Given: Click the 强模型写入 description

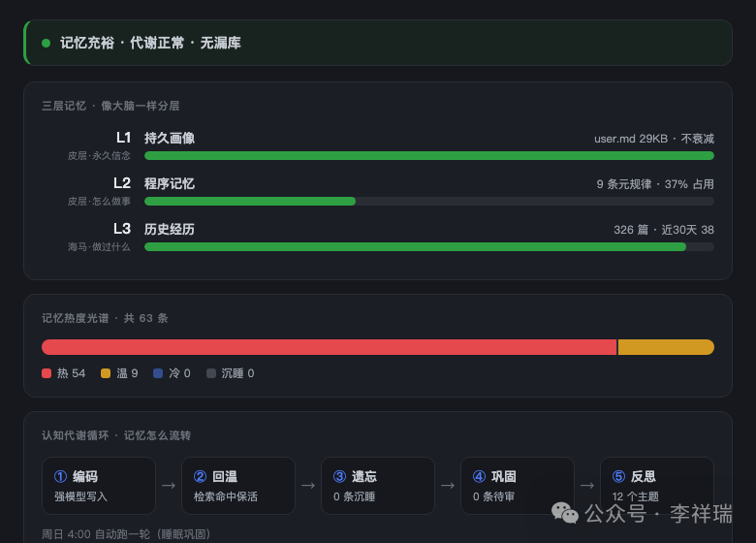Looking at the screenshot, I should point(81,496).
